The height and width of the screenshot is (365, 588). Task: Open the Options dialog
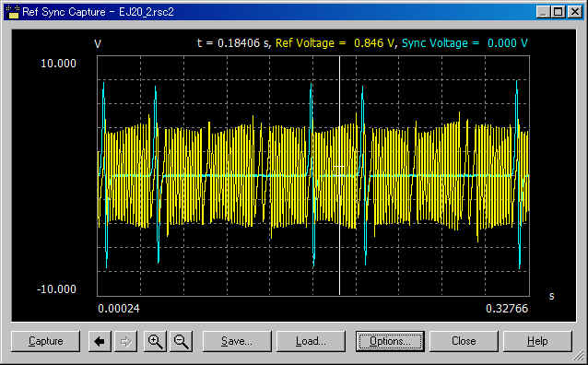pyautogui.click(x=390, y=341)
